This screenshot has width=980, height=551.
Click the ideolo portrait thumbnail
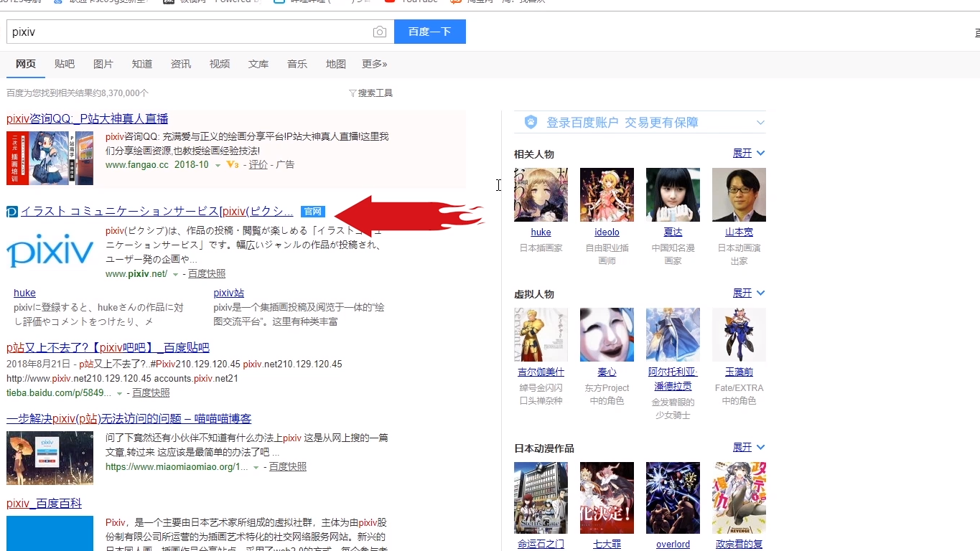click(607, 194)
